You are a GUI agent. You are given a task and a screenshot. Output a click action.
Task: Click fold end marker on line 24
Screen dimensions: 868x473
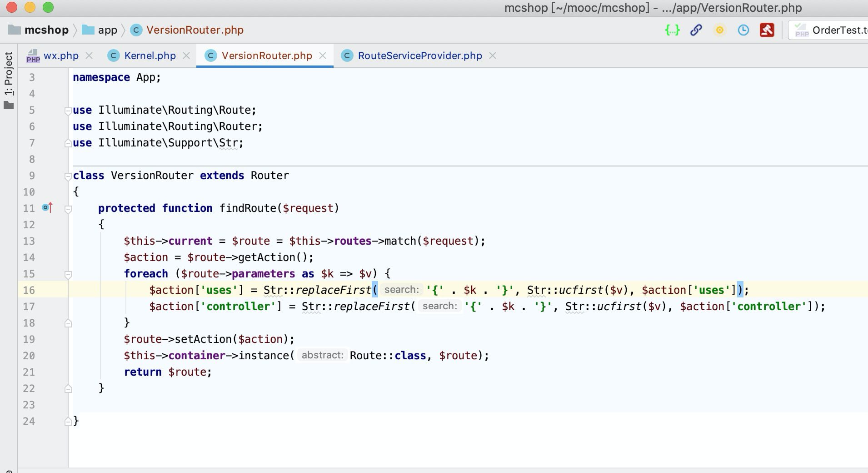tap(68, 421)
